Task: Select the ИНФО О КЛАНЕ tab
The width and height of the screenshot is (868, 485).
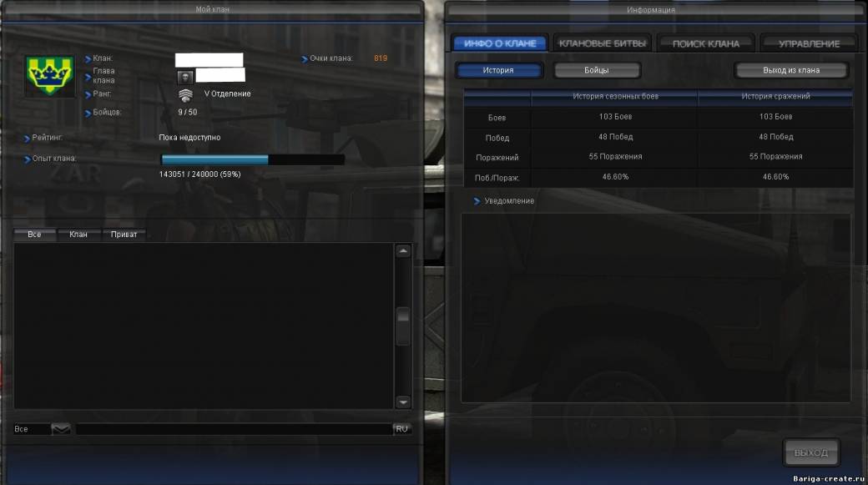Action: click(500, 43)
